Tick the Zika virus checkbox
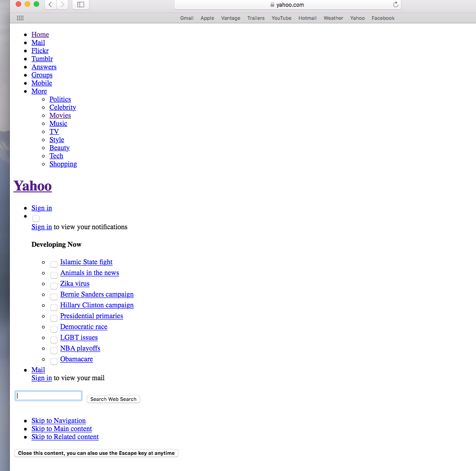The height and width of the screenshot is (471, 476). 54,286
